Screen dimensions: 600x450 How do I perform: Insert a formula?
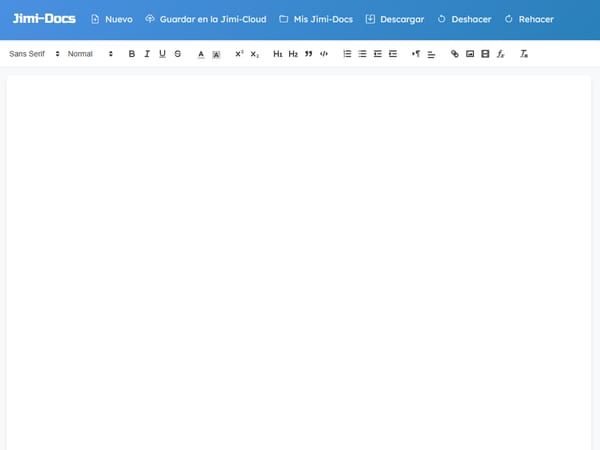(x=501, y=54)
